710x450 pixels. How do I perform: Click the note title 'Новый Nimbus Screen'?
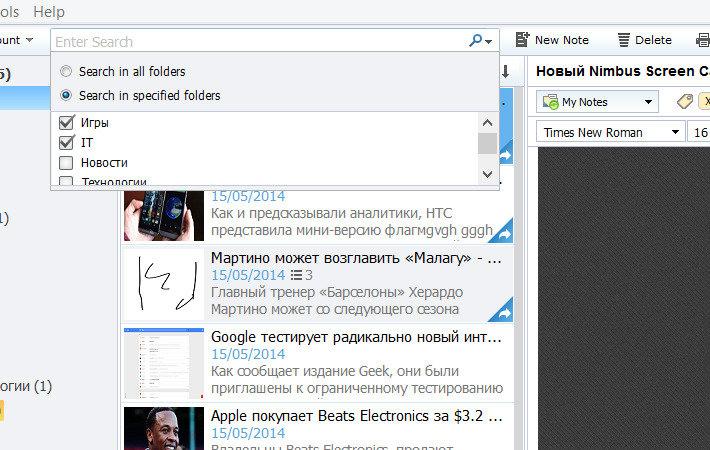tap(623, 71)
